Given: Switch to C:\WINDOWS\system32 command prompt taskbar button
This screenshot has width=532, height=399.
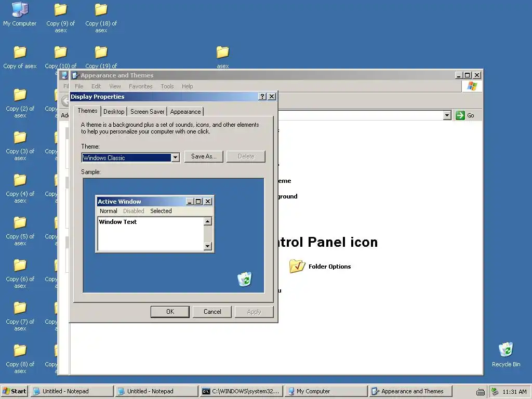Looking at the screenshot, I should point(241,391).
